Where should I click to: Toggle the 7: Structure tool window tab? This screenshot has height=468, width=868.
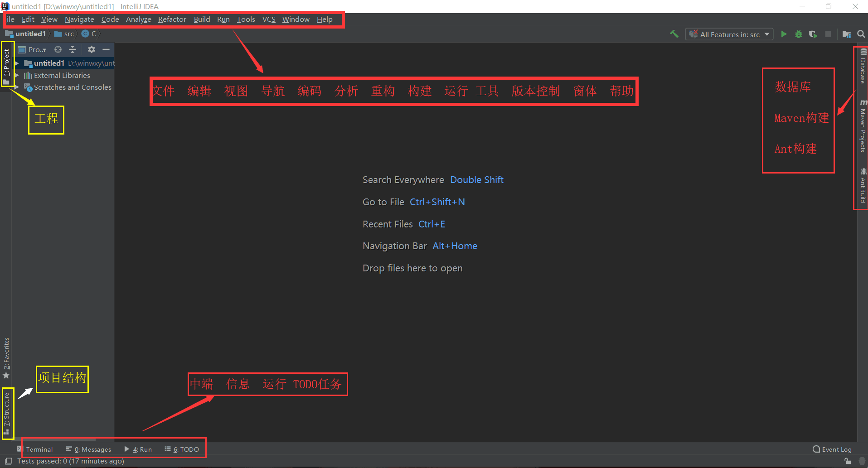tap(6, 413)
